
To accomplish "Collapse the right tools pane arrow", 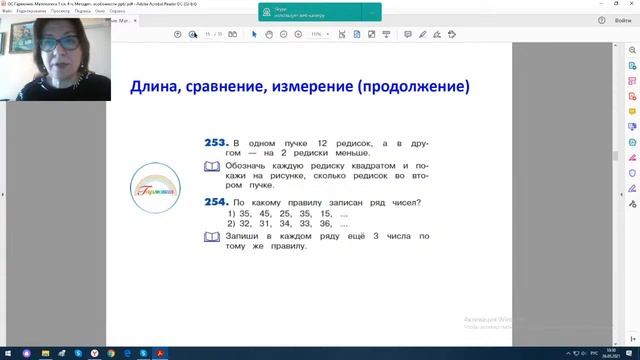I will (x=622, y=195).
